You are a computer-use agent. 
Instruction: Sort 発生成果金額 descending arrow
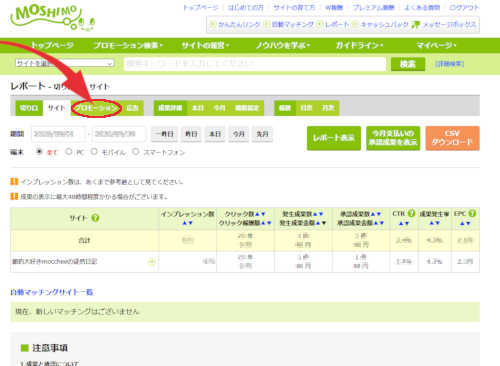click(324, 223)
